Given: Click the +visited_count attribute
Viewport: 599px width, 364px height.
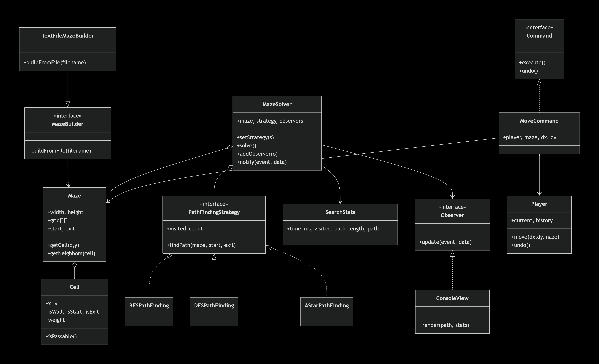Looking at the screenshot, I should click(x=185, y=229).
